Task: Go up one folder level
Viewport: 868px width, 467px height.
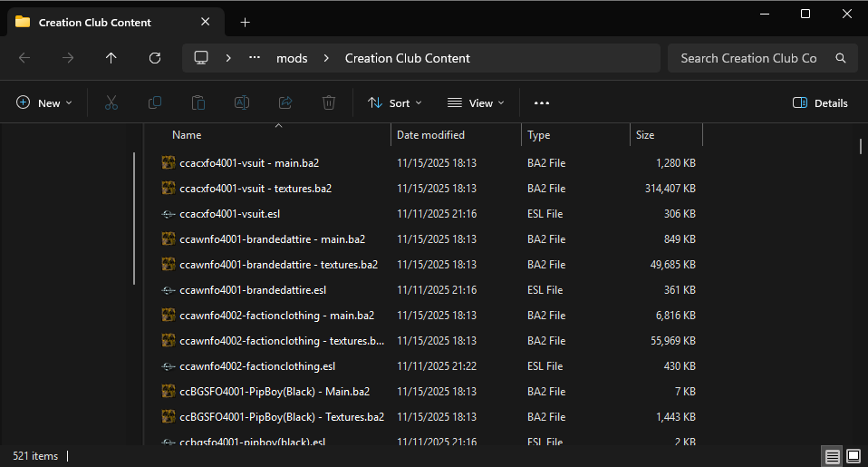Action: pos(111,58)
